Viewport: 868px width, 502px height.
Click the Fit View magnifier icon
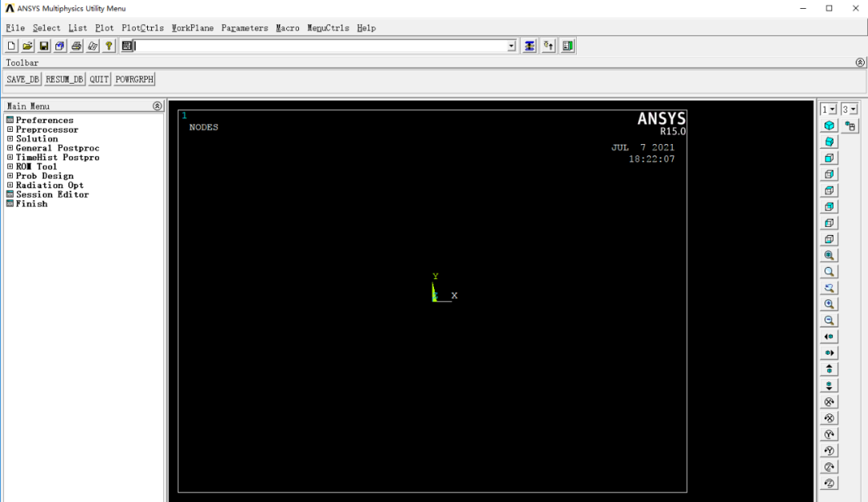point(829,256)
